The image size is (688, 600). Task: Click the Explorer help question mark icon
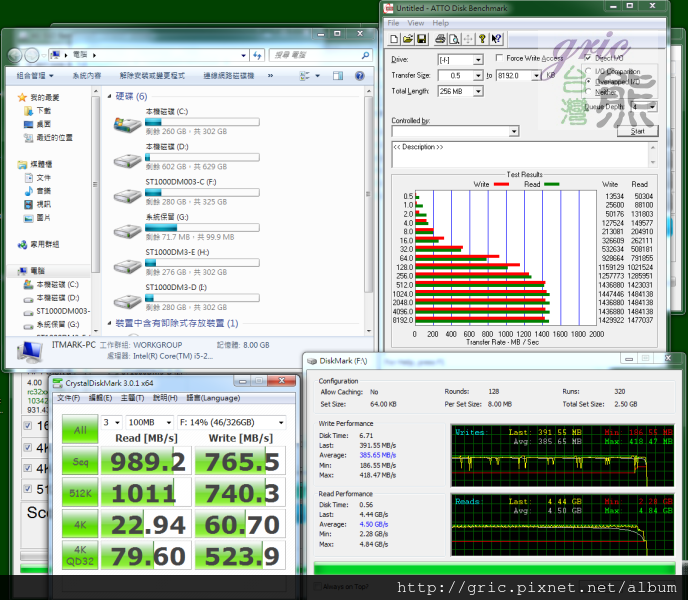click(362, 75)
